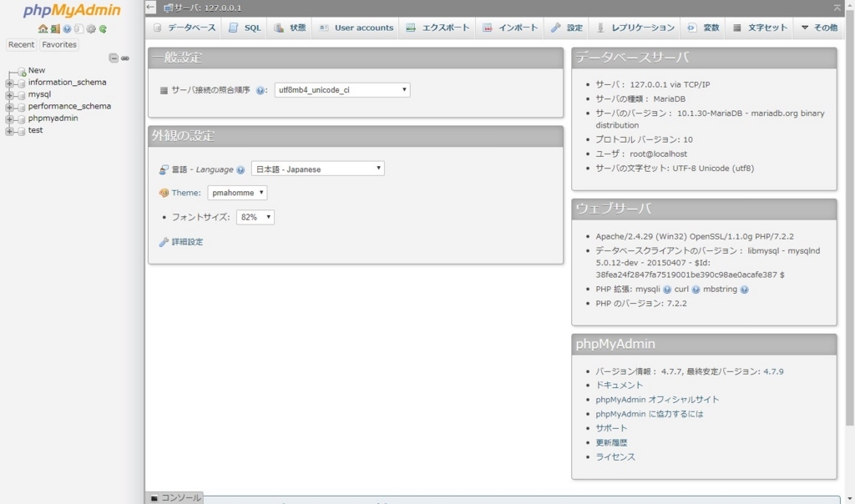Image resolution: width=855 pixels, height=504 pixels.
Task: Open phpMyAdmin documentation via the blue help icon under the logo
Action: click(67, 29)
